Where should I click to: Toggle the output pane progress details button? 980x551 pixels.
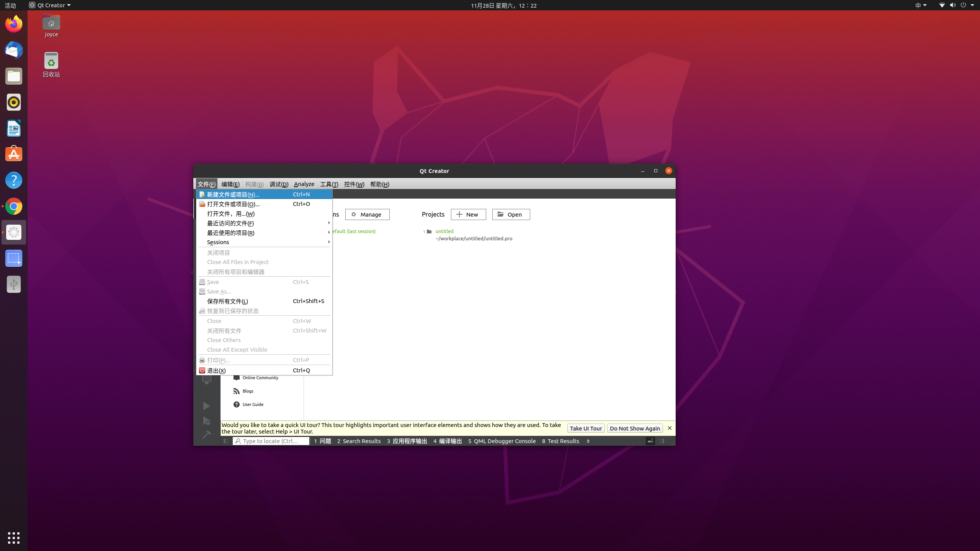[650, 441]
